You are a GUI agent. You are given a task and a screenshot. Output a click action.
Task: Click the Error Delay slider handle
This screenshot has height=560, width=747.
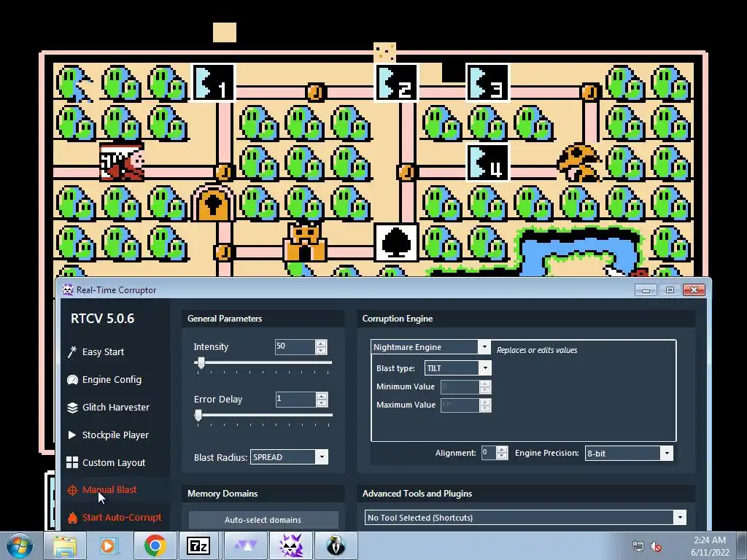click(198, 415)
